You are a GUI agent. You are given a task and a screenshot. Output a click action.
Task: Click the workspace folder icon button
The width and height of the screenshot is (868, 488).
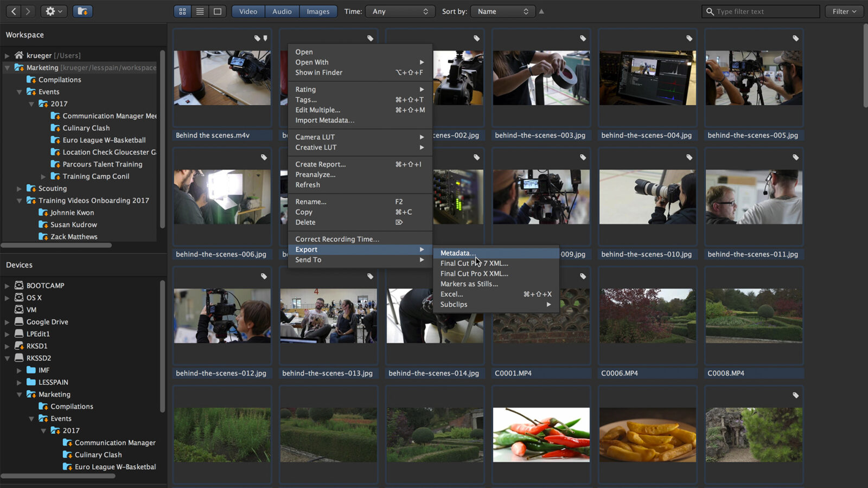pos(82,11)
